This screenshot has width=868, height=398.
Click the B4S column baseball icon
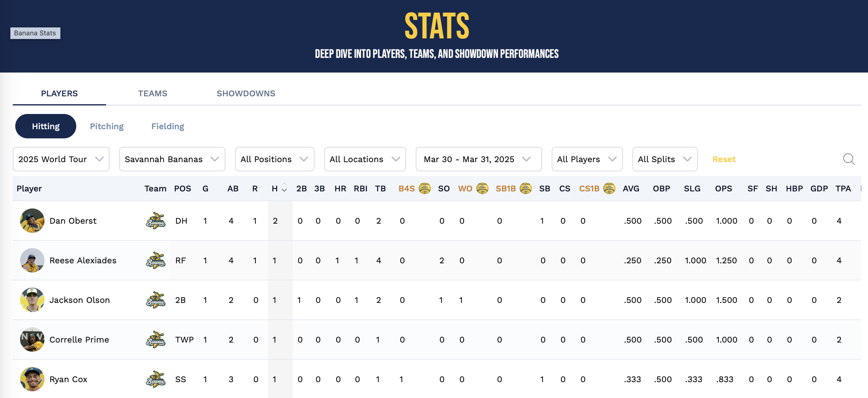425,189
